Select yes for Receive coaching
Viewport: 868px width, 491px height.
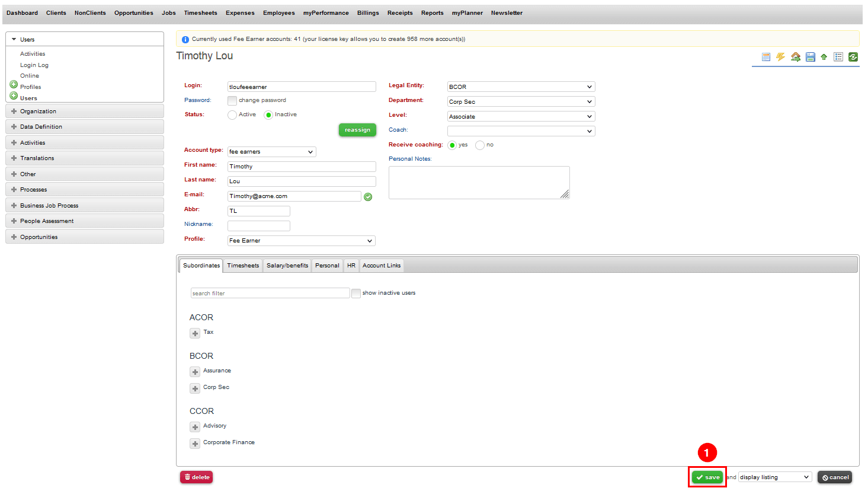(452, 145)
